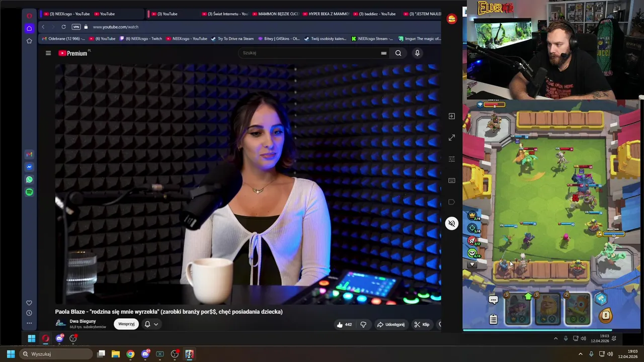Open the game clipboard list icon

click(x=493, y=319)
